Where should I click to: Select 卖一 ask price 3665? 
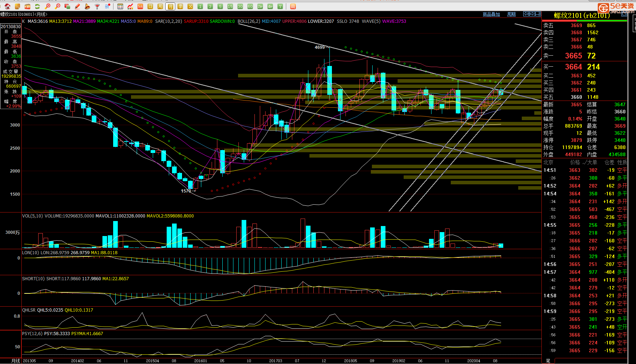574,56
